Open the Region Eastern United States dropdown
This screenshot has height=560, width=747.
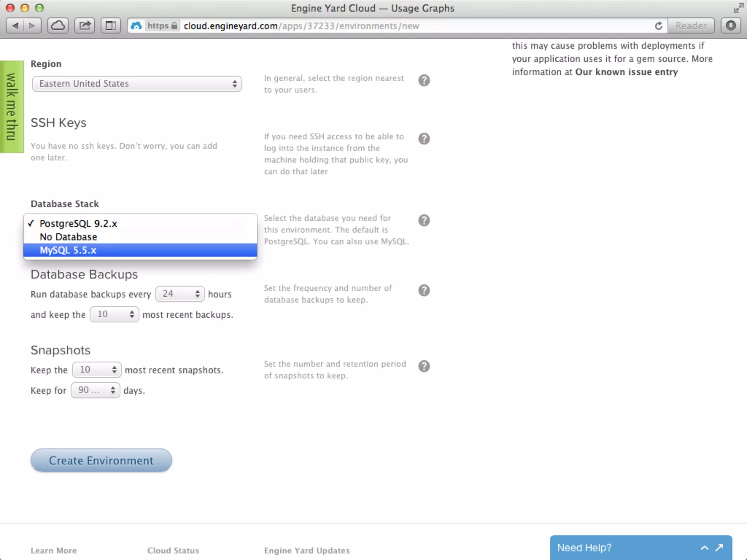(x=137, y=84)
